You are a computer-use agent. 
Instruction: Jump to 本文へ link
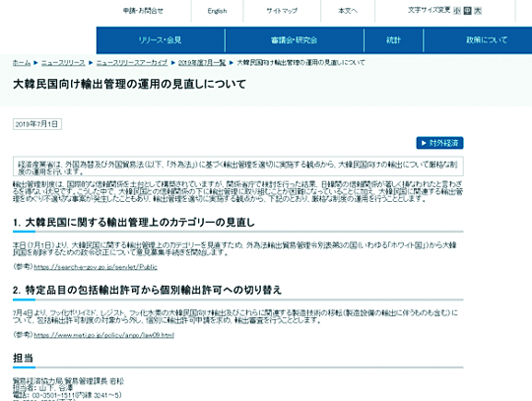pyautogui.click(x=348, y=11)
